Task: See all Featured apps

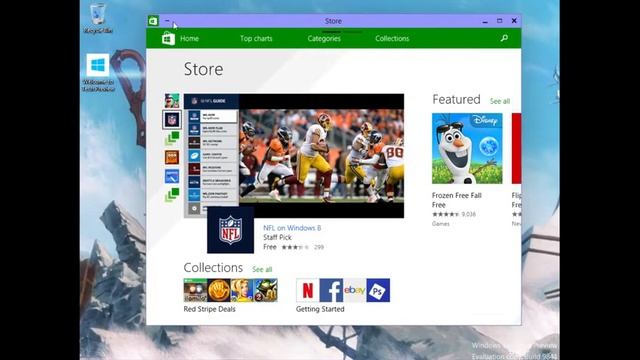Action: point(500,101)
